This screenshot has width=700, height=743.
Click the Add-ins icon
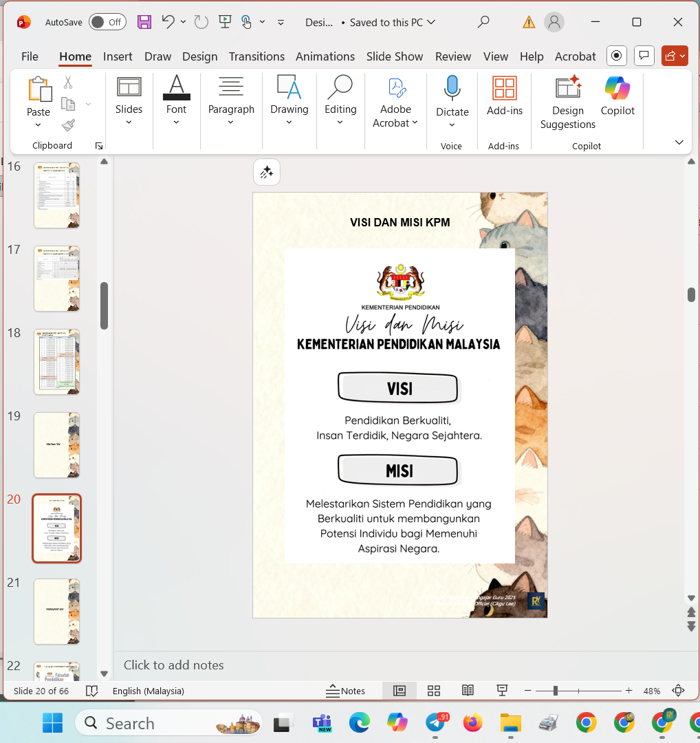[x=504, y=96]
